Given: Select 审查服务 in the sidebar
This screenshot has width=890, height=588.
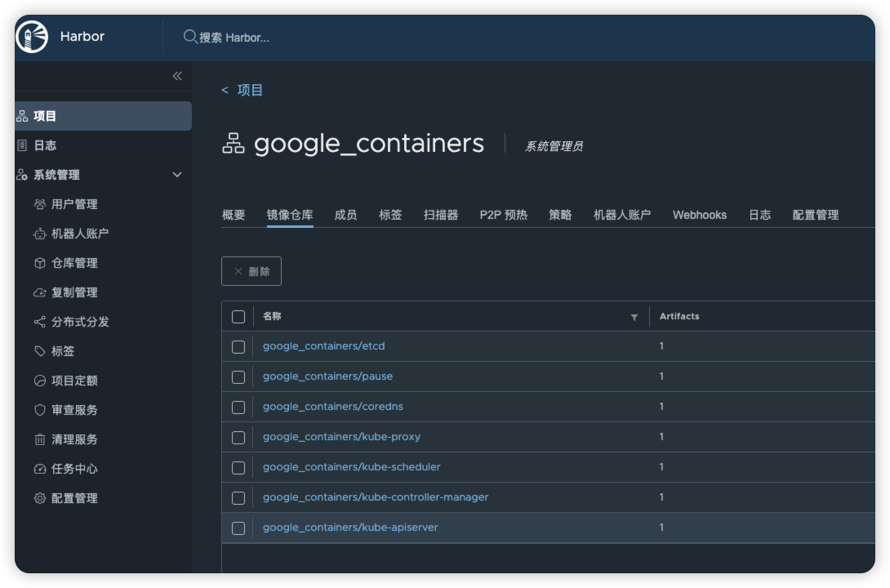Looking at the screenshot, I should pyautogui.click(x=74, y=410).
